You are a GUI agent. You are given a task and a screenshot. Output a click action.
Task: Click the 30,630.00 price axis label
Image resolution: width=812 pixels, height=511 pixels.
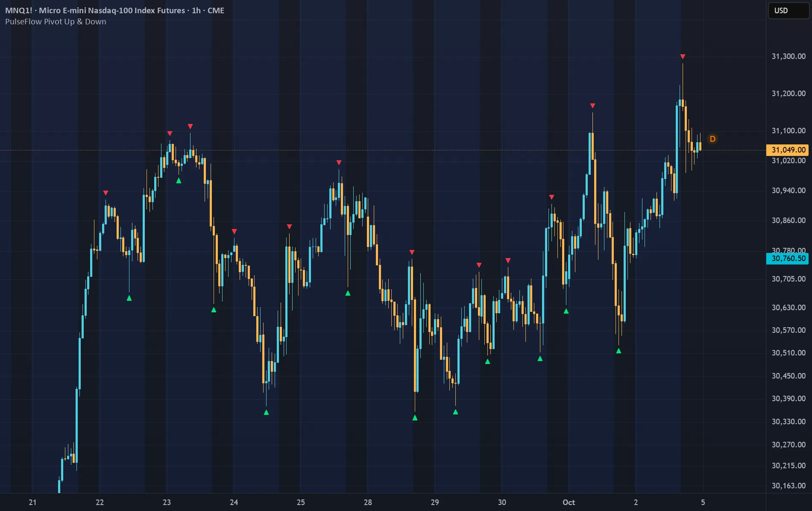(x=789, y=308)
